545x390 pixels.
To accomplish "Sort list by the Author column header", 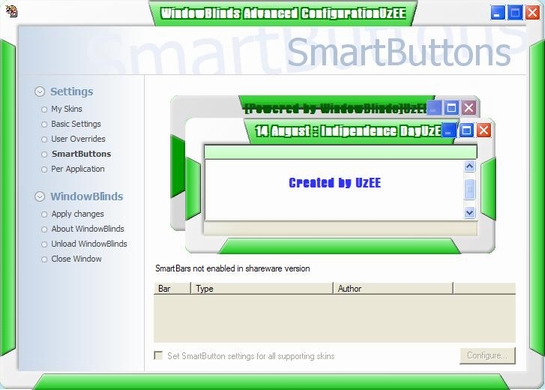I will coord(393,289).
